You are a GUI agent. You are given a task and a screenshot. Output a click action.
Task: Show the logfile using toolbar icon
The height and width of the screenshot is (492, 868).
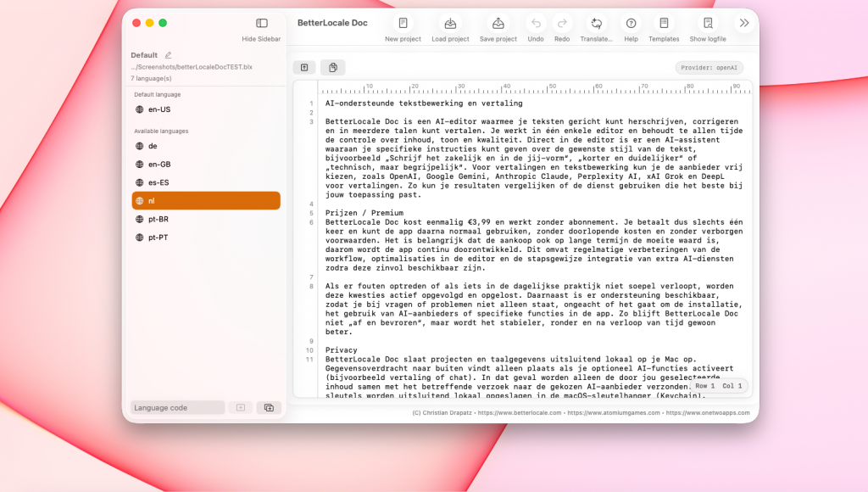pyautogui.click(x=708, y=24)
